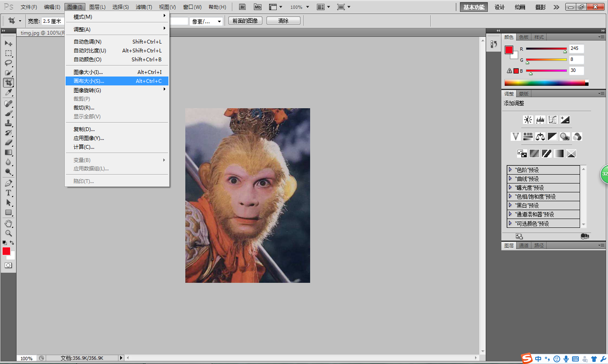Choose 画布大小(S)... from the Image menu
The image size is (608, 364).
pyautogui.click(x=117, y=81)
